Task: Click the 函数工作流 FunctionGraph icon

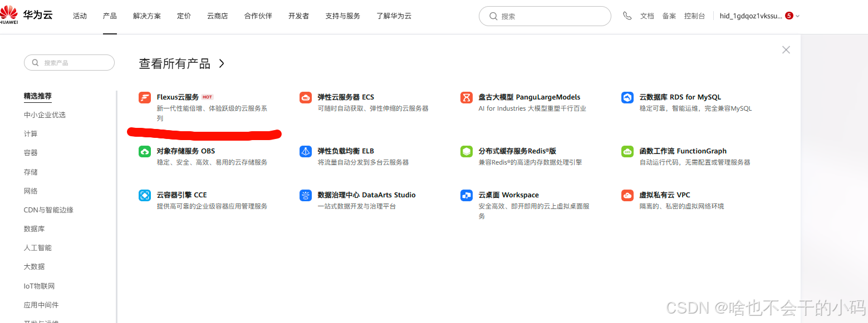Action: click(627, 151)
